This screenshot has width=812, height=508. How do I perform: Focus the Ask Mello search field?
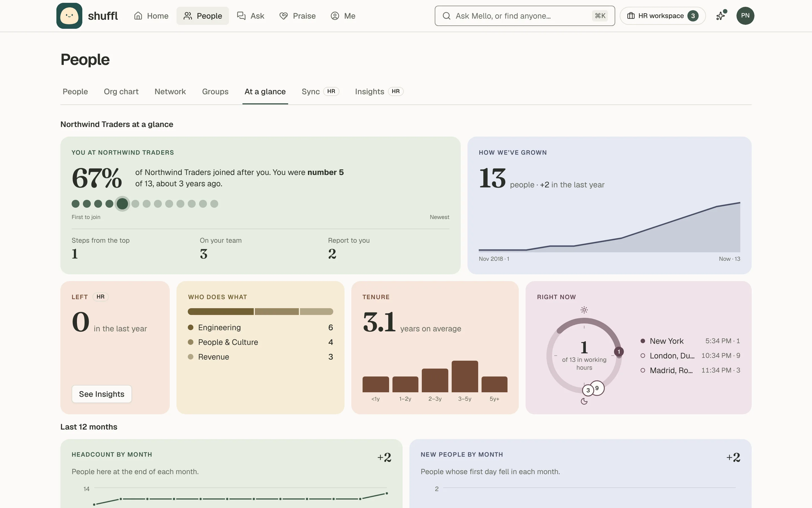524,16
